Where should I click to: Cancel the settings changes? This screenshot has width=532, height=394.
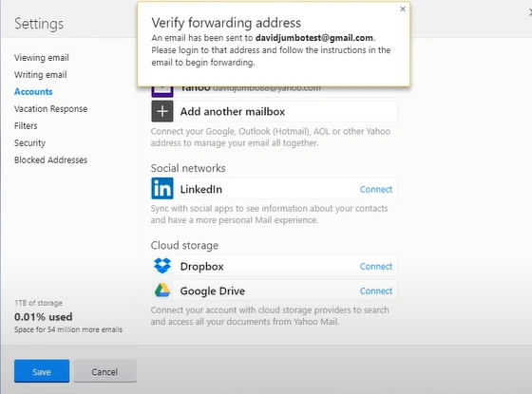[104, 371]
